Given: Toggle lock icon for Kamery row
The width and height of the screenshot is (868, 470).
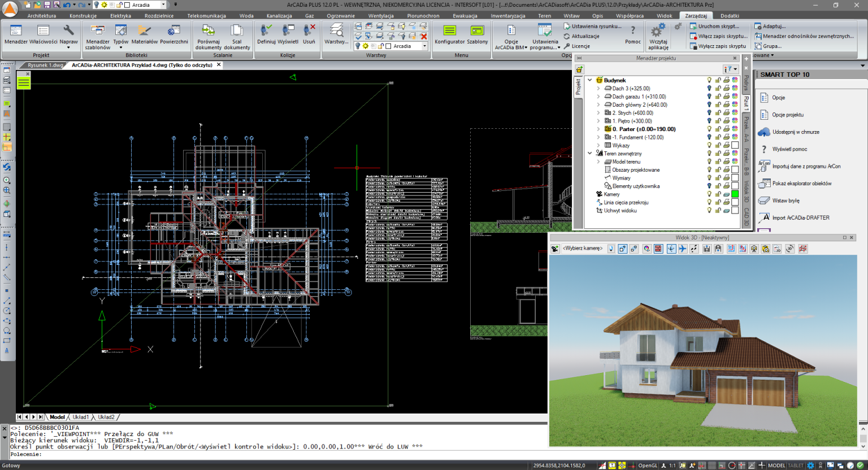Looking at the screenshot, I should point(718,194).
